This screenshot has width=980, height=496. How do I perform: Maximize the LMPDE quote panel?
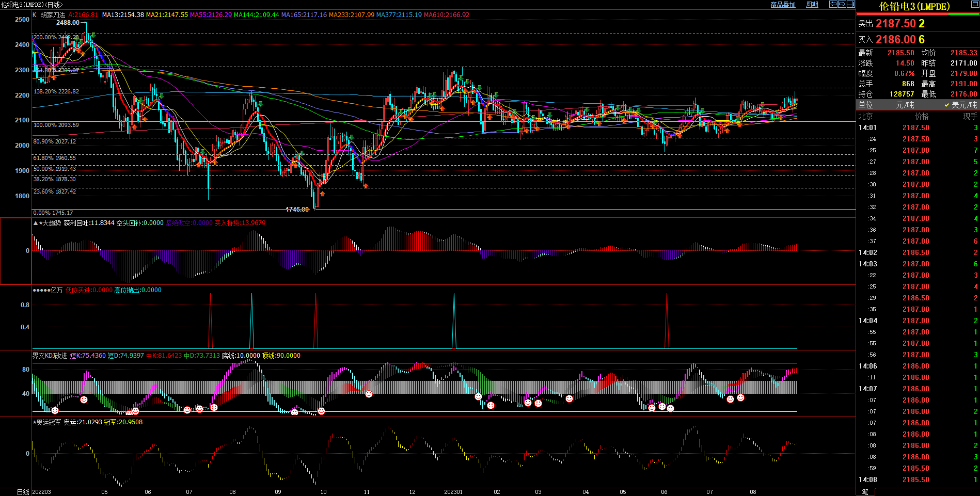974,4
